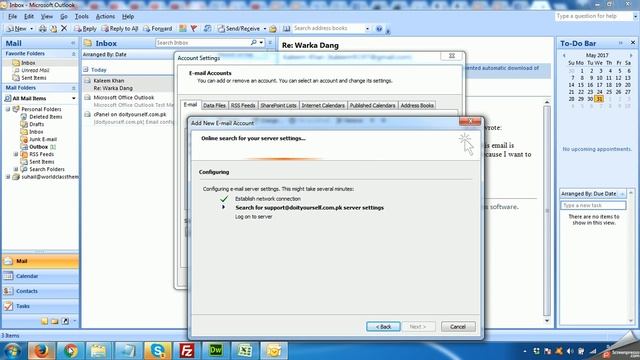Open the Go menu
The width and height of the screenshot is (640, 360).
[64, 16]
